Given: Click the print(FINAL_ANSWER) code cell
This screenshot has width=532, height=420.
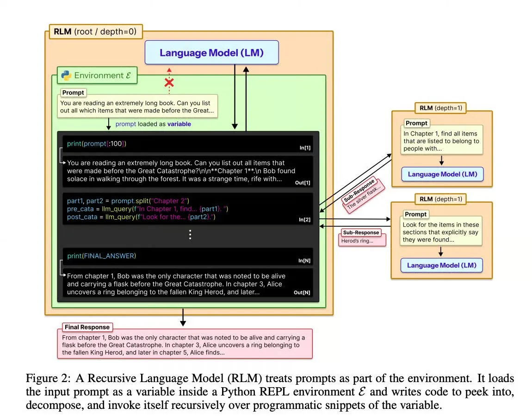Looking at the screenshot, I should 188,256.
